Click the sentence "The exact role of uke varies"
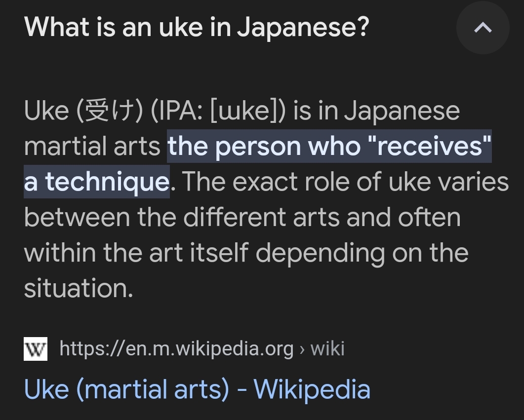 click(346, 182)
